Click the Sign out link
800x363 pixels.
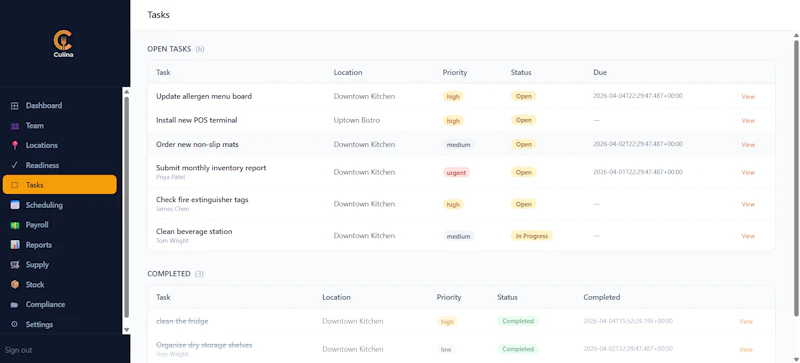tap(18, 350)
